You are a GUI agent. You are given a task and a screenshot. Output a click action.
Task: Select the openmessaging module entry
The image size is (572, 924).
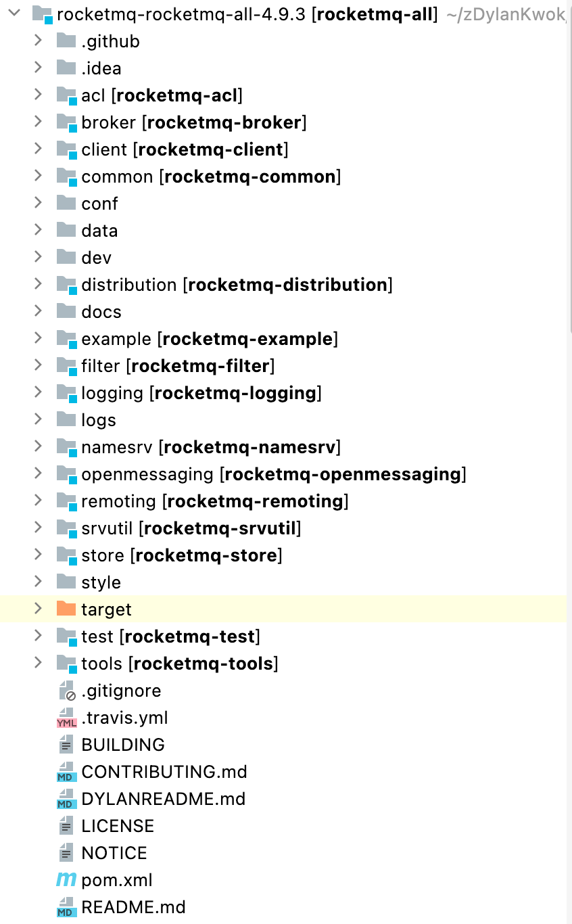pyautogui.click(x=273, y=474)
